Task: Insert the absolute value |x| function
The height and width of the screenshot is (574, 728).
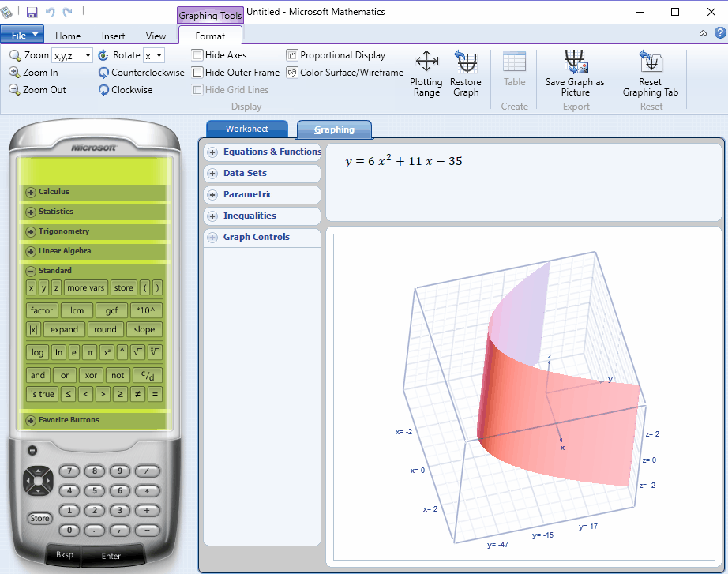Action: pos(33,329)
